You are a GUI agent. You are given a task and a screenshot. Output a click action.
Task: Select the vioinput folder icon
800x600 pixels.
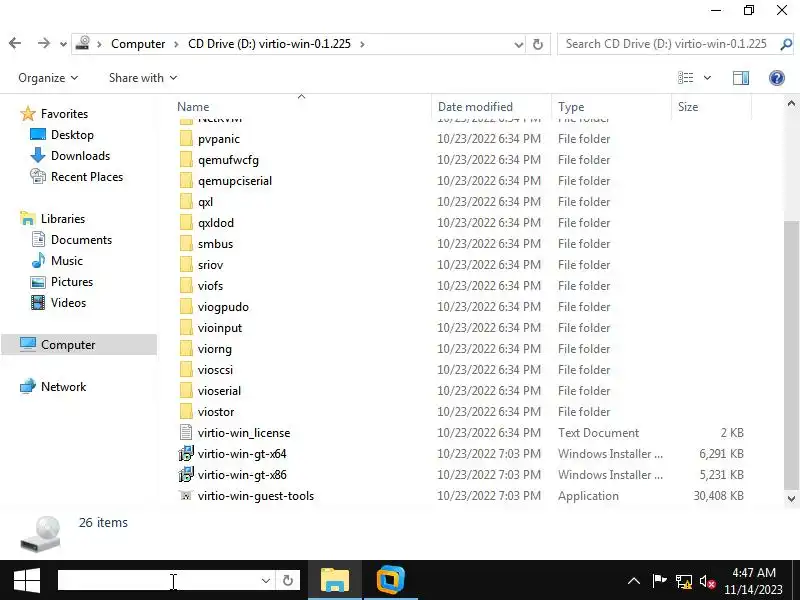[186, 328]
